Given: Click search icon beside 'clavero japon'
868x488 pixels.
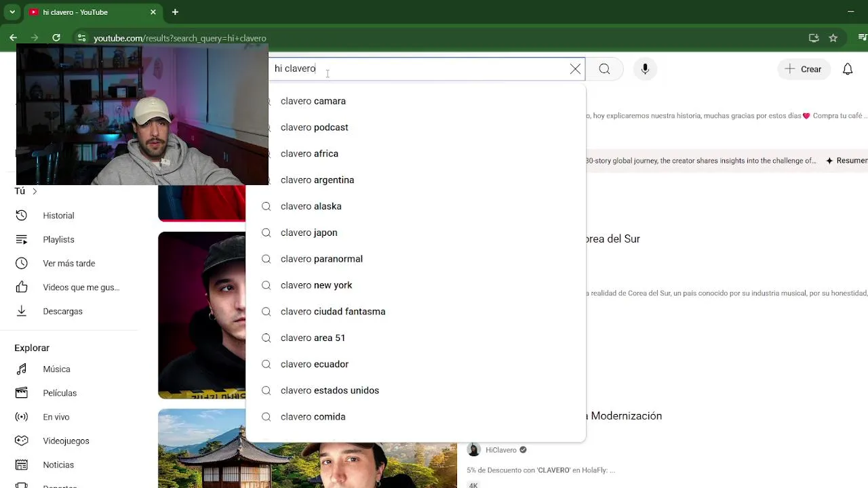Looking at the screenshot, I should [x=267, y=232].
